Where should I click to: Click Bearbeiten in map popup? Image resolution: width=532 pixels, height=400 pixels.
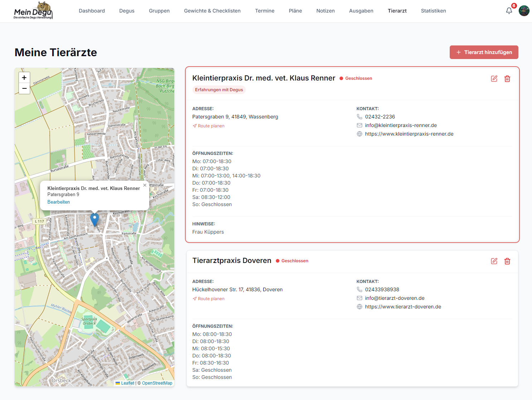tap(59, 202)
